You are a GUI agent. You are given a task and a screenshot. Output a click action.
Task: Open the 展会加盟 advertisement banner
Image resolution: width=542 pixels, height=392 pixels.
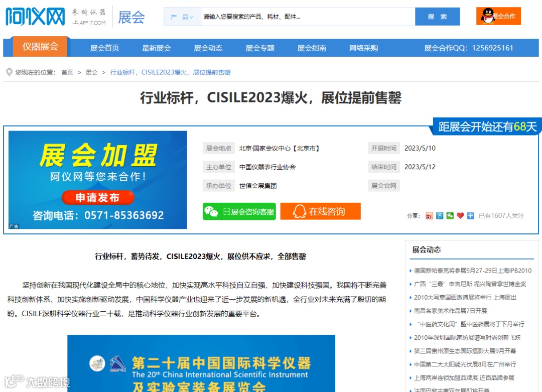[98, 180]
